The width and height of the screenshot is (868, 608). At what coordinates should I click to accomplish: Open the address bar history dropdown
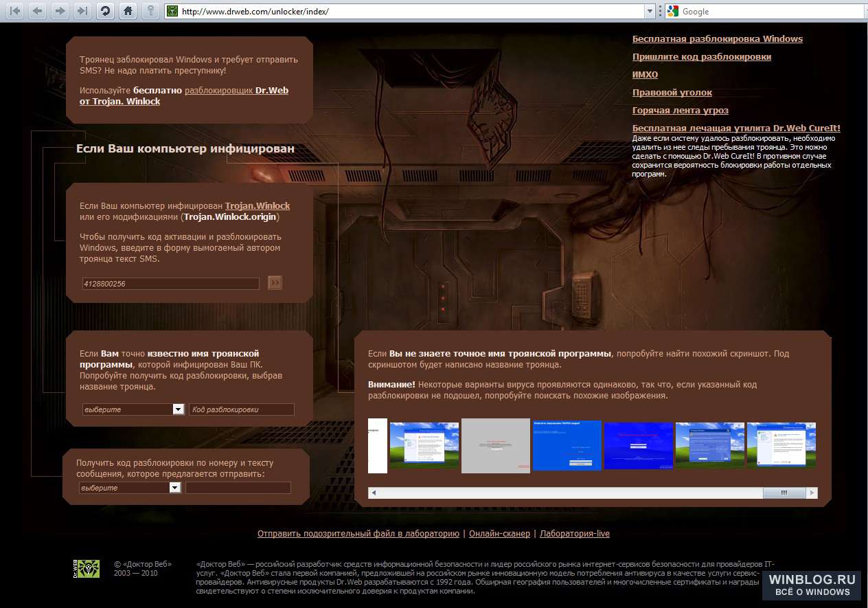click(x=650, y=11)
